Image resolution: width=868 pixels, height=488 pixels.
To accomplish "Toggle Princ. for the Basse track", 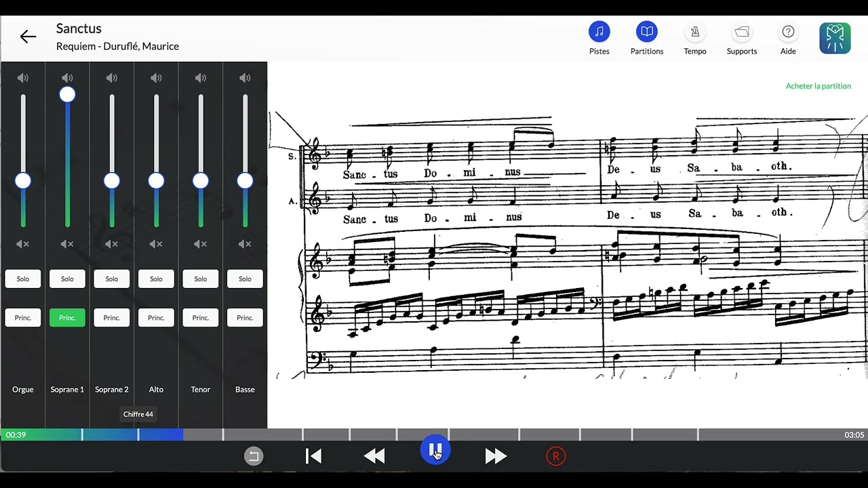I will pos(245,318).
